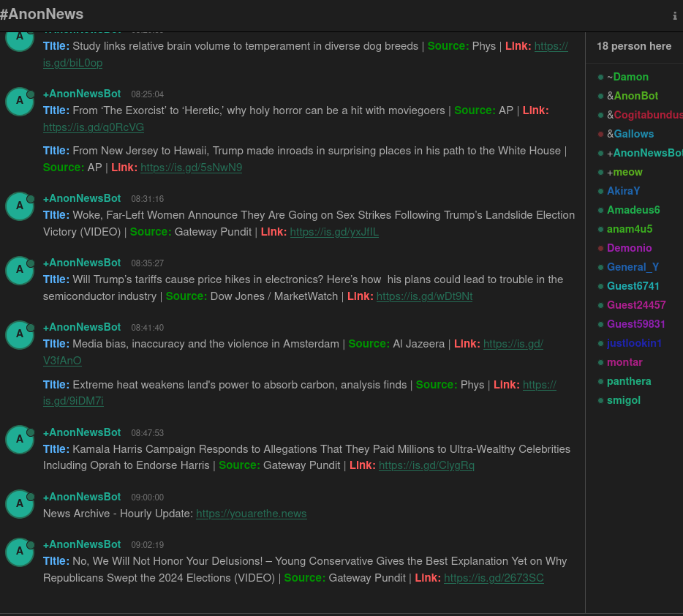Click the avatar on the 08:25:04 message
Image resolution: width=683 pixels, height=616 pixels.
coord(20,101)
